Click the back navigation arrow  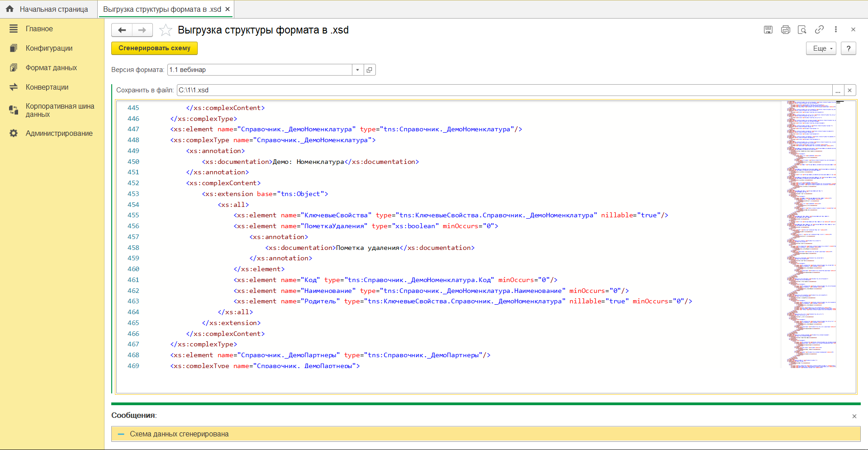122,30
